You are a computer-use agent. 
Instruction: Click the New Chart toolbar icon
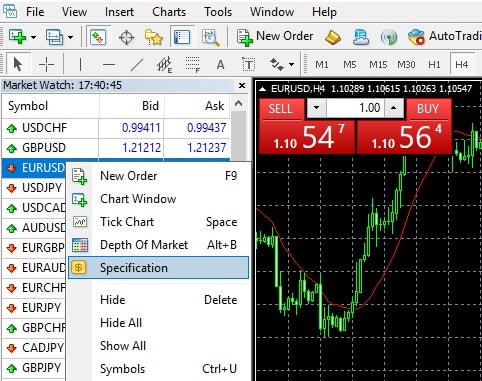[17, 37]
